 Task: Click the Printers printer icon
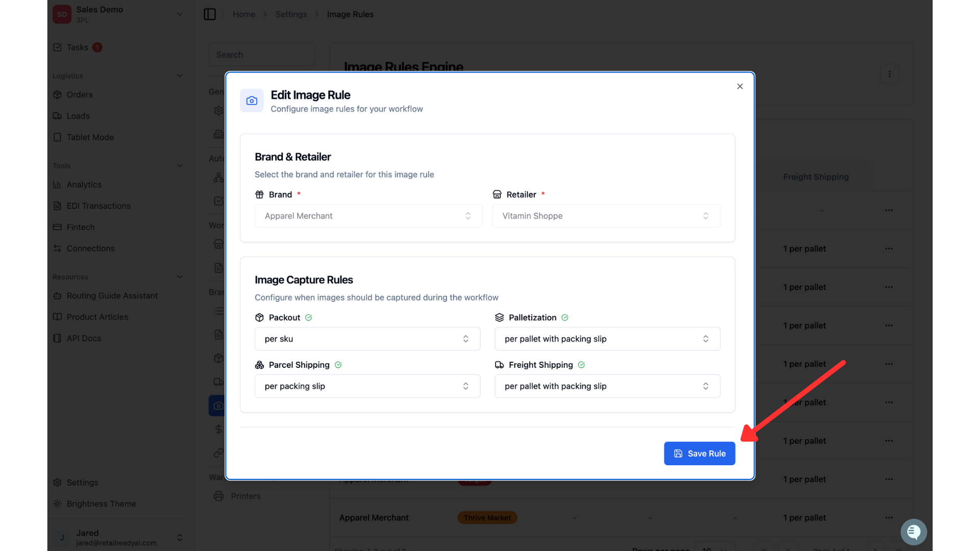point(218,496)
